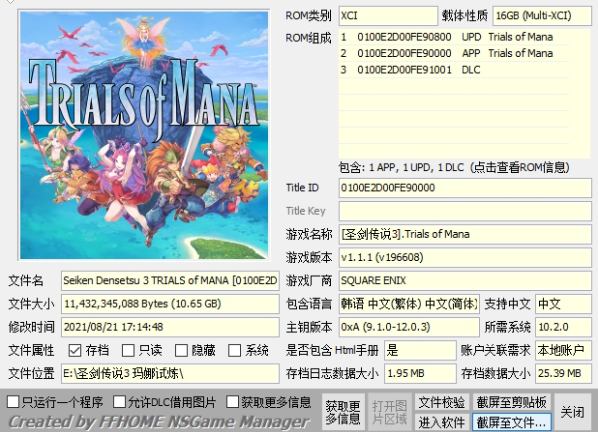Click the 游戏版本 field v1.1.1

coord(465,258)
